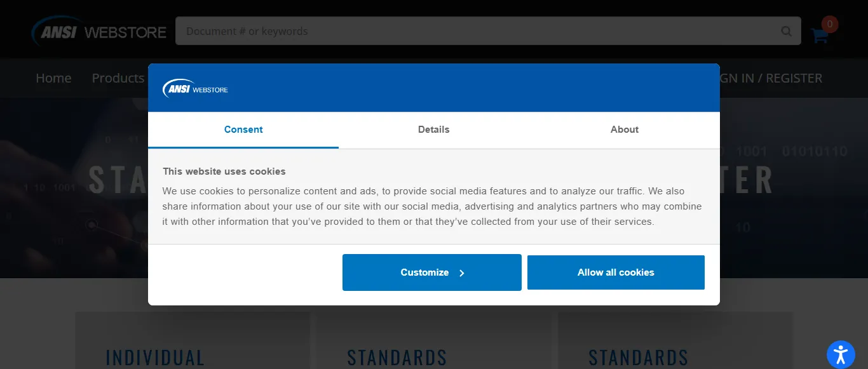The height and width of the screenshot is (369, 868).
Task: Click the ANSI logo inside the cookie dialog
Action: 194,88
